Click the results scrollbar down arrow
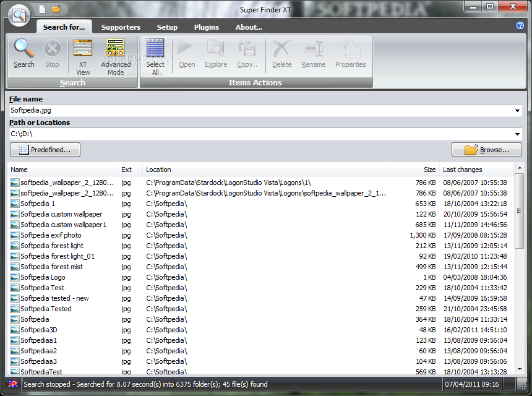Viewport: 532px width, 396px height. [x=520, y=369]
